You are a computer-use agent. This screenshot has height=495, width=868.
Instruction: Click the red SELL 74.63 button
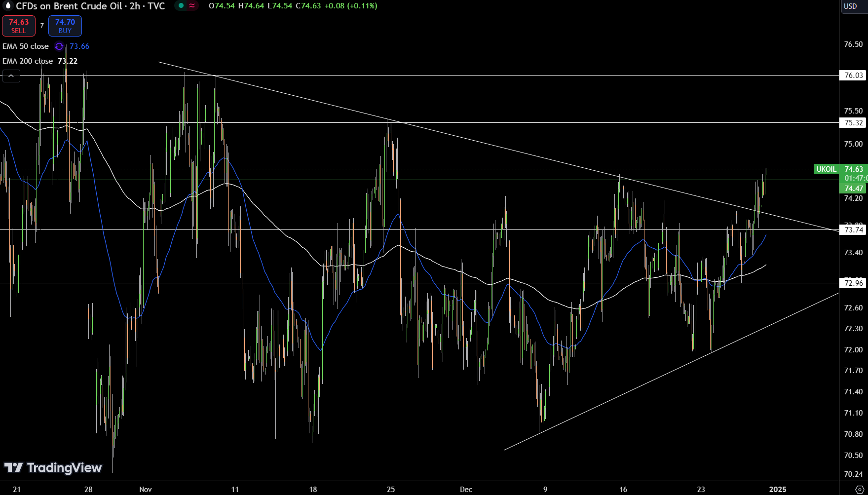point(19,26)
